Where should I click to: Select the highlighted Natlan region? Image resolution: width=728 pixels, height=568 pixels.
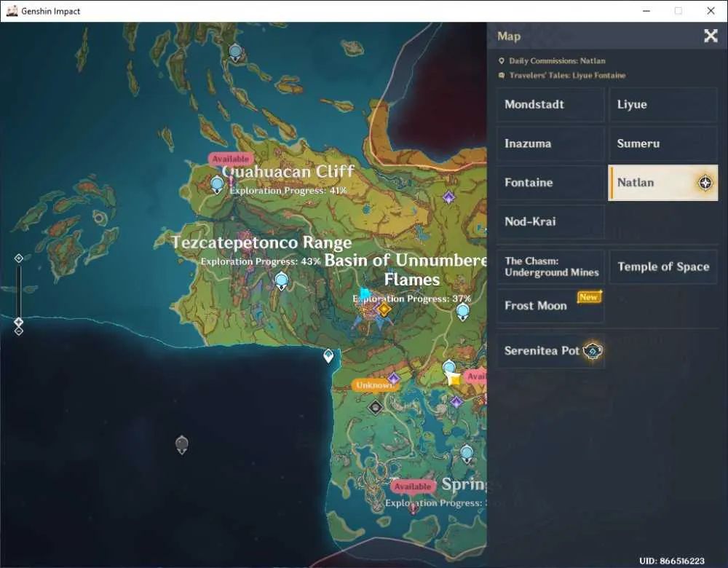(x=663, y=183)
